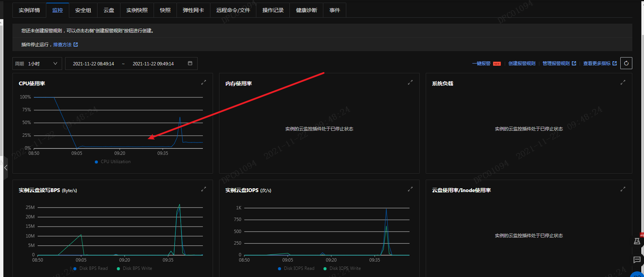The height and width of the screenshot is (277, 644).
Task: Toggle the Disk BPS Write legend series
Action: (135, 268)
